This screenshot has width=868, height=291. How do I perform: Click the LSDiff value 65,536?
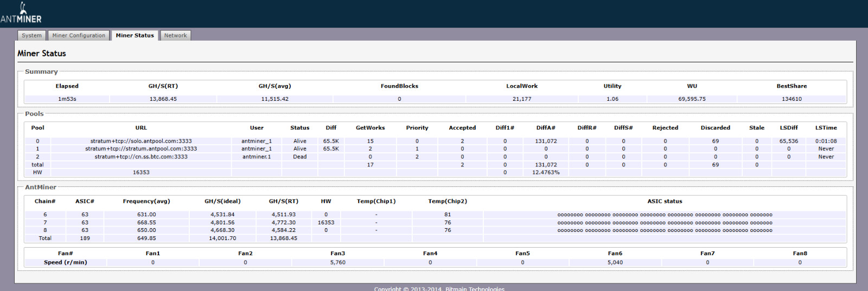[789, 141]
